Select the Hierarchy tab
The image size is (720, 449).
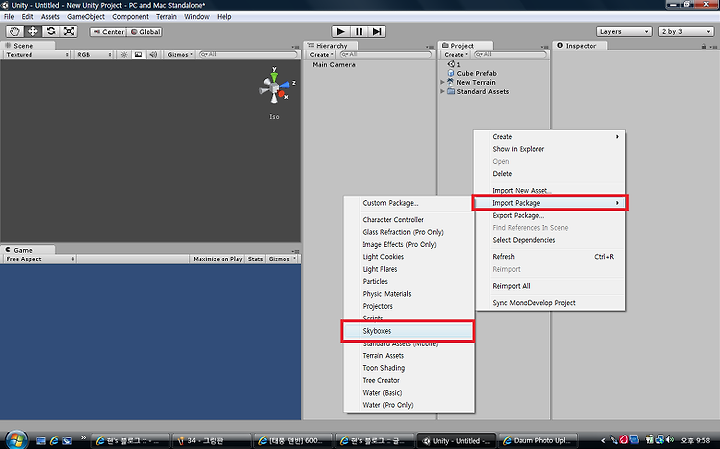tap(331, 45)
